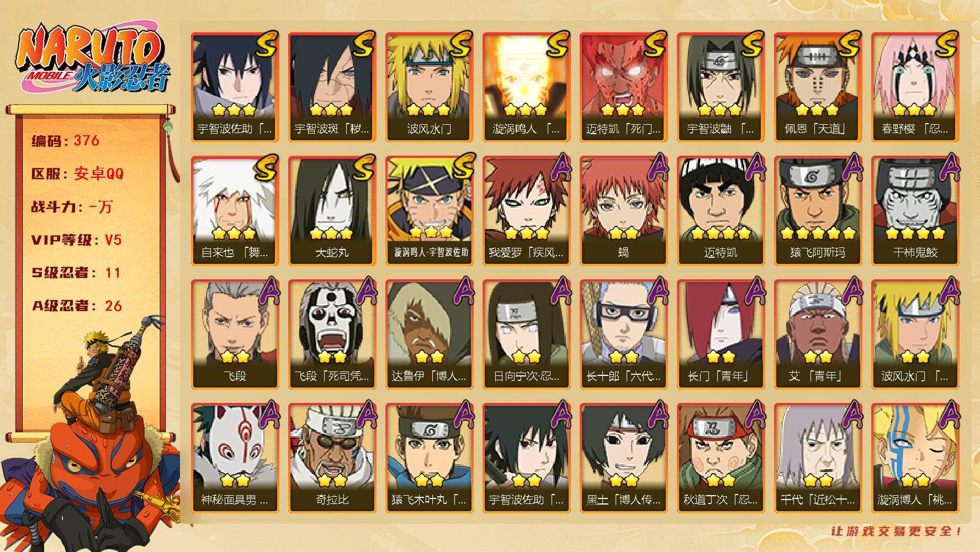This screenshot has height=552, width=980.
Task: Click the VIP等级: V5 label
Action: (x=76, y=240)
